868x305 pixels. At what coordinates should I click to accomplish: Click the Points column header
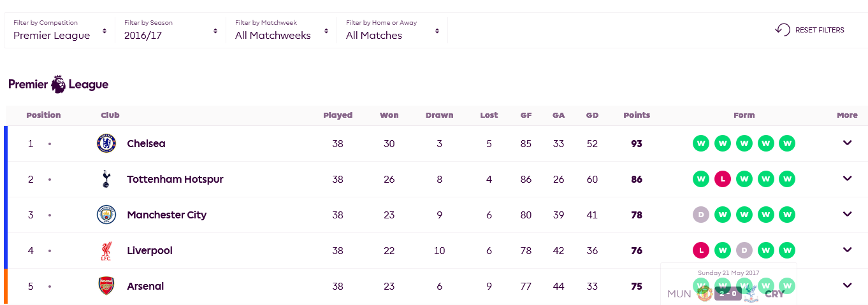tap(637, 115)
